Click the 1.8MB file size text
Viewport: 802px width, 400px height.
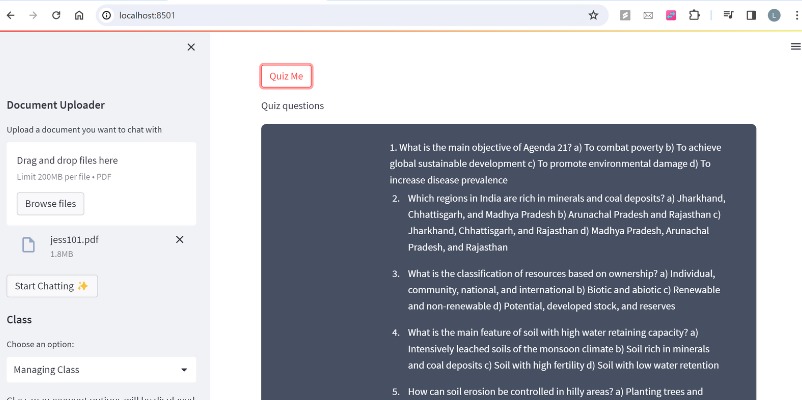[61, 254]
